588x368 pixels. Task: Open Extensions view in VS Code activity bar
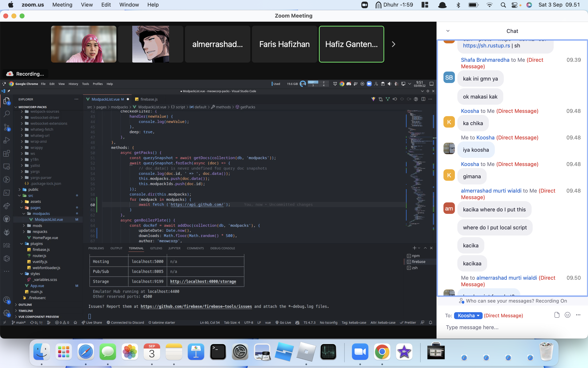tap(7, 153)
